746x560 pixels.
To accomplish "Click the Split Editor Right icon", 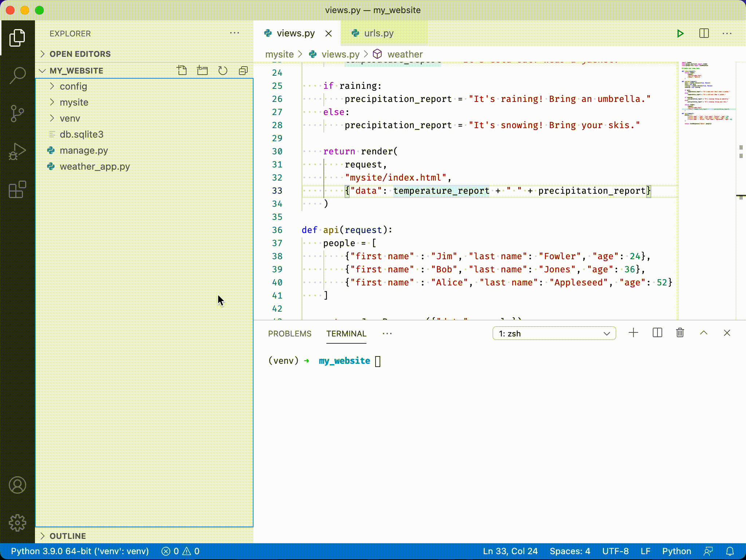I will 704,33.
